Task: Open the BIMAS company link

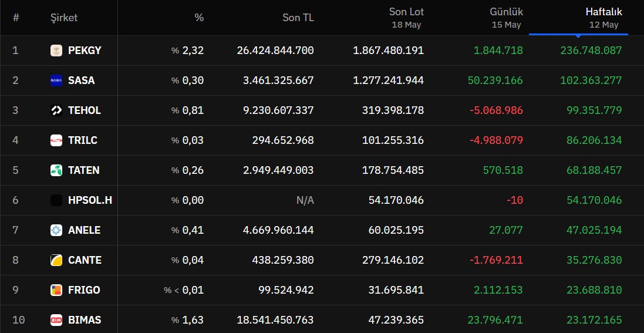Action: [x=85, y=320]
